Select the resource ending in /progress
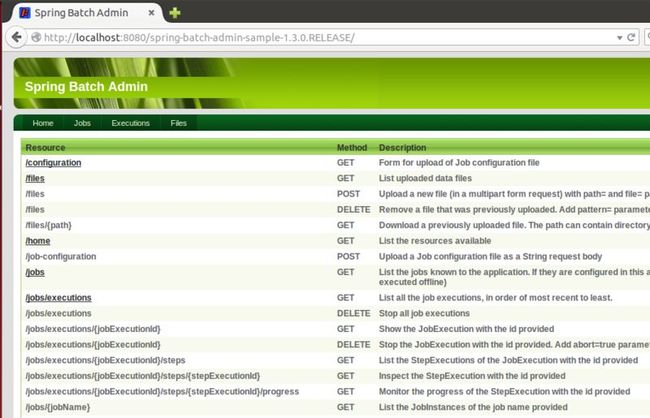Image resolution: width=650 pixels, height=418 pixels. [162, 391]
